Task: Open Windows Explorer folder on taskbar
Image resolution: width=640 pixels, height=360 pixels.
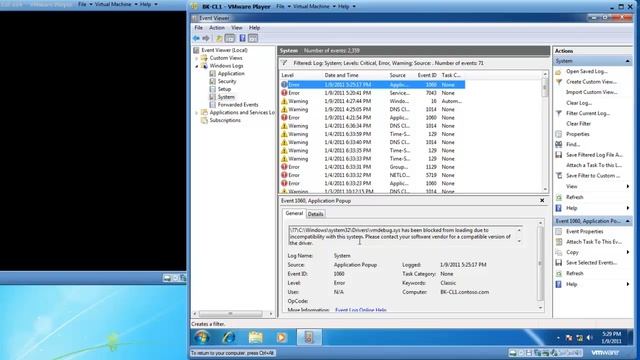Action: coord(256,337)
